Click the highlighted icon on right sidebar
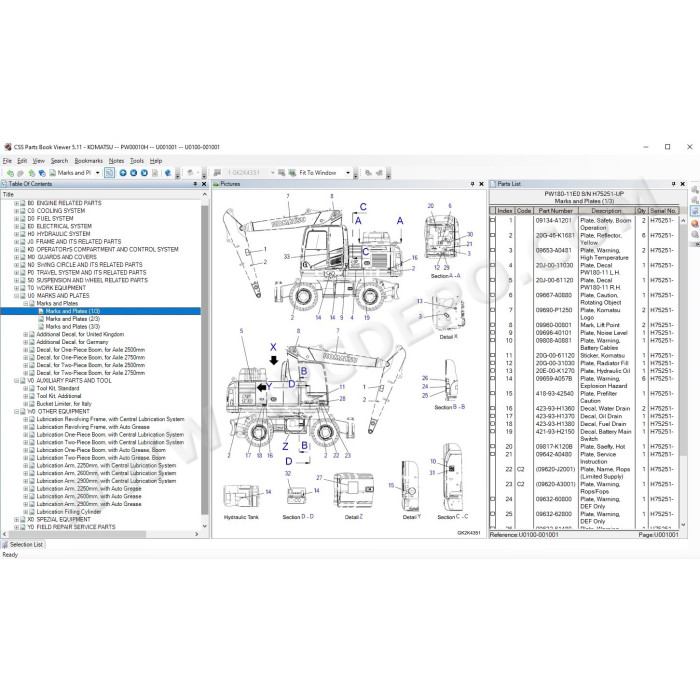Viewport: 700px width, 700px height. click(x=695, y=211)
